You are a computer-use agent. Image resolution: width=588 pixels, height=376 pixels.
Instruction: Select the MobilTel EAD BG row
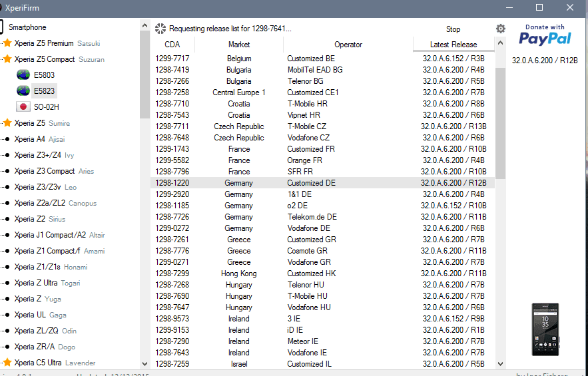pos(322,70)
